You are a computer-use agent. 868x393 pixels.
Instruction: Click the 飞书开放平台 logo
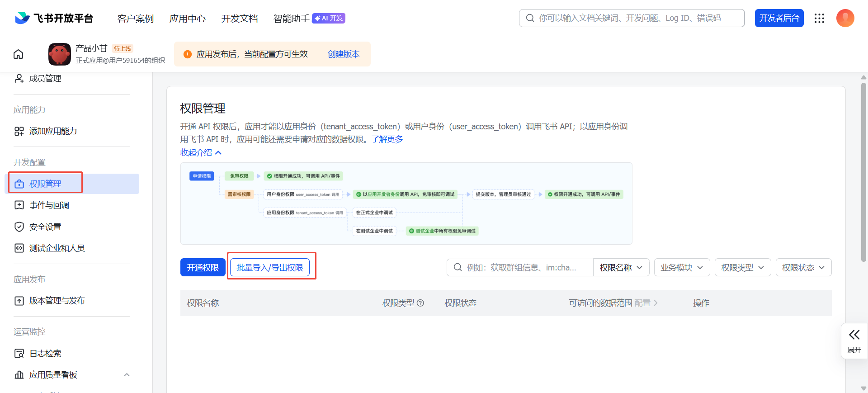pos(54,18)
